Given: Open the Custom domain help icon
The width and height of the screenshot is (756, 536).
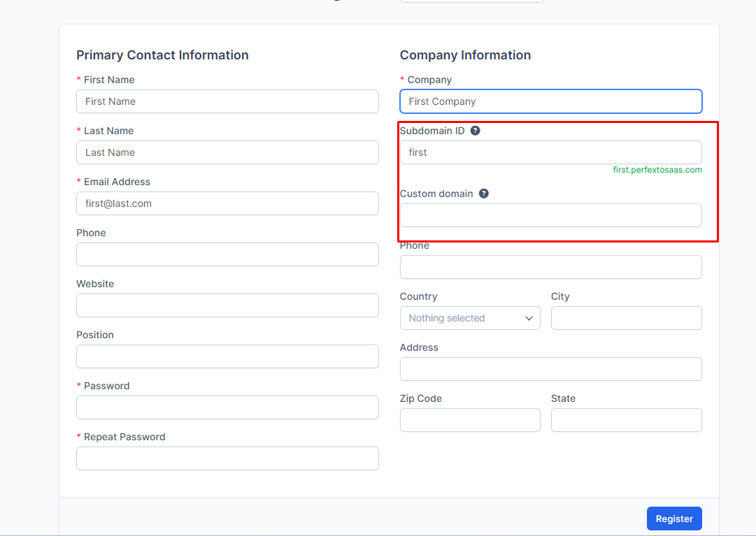Looking at the screenshot, I should point(483,194).
